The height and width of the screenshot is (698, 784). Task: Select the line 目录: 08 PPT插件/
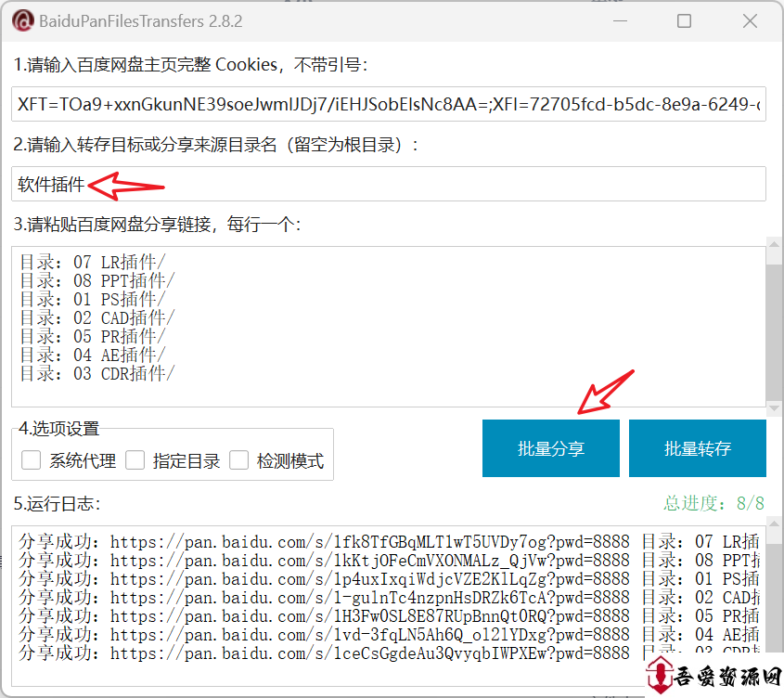pos(97,280)
